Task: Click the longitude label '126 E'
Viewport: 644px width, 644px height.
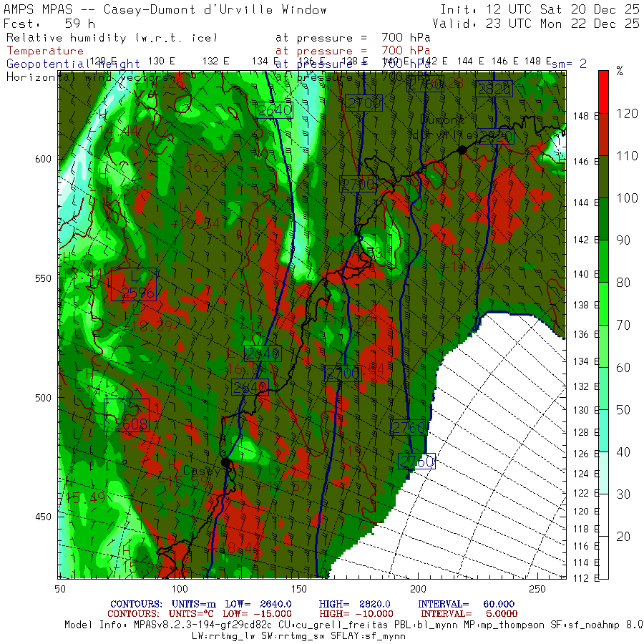Action: coord(587,454)
